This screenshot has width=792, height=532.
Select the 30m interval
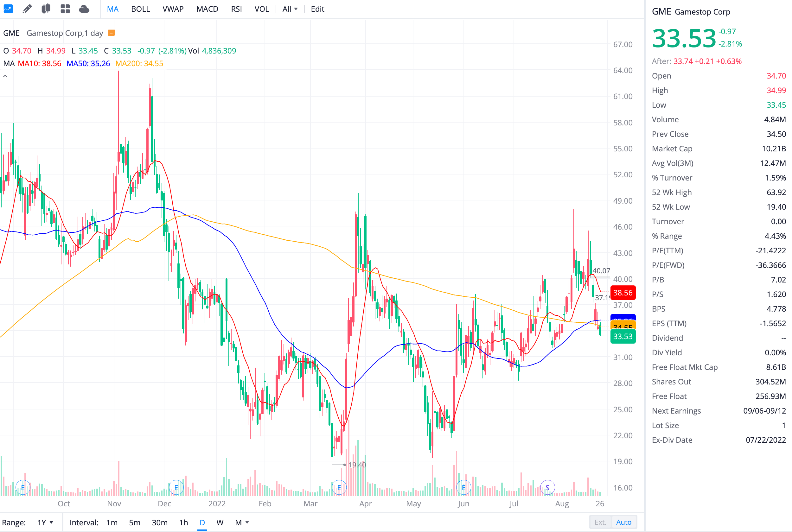click(159, 522)
